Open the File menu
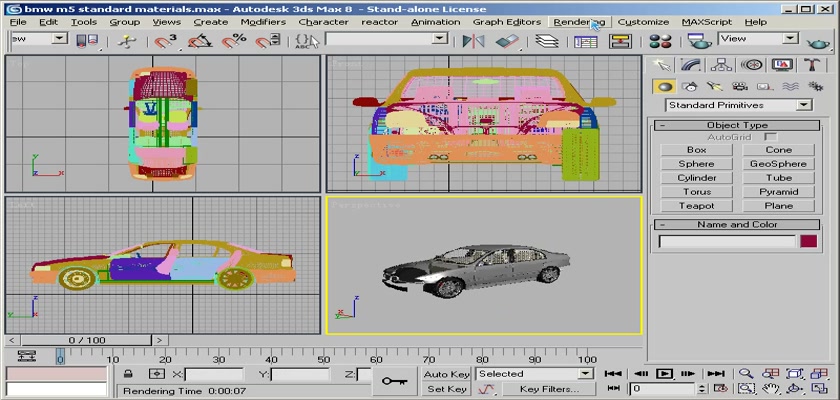 tap(18, 22)
